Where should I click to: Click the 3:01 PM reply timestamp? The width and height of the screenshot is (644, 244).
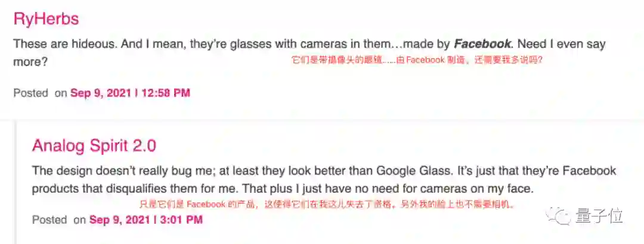146,220
